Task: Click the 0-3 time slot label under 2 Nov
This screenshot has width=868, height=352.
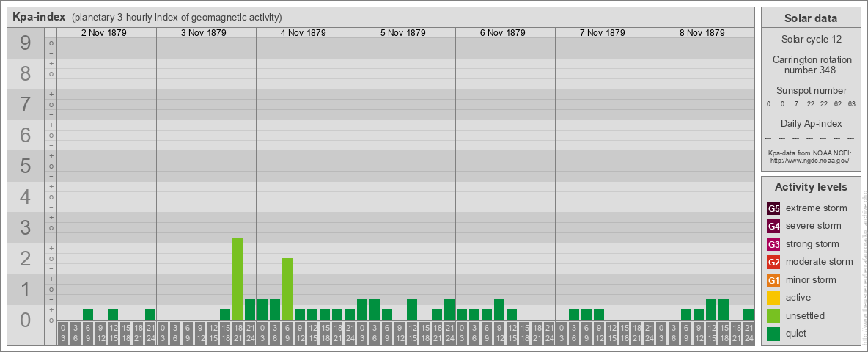Action: [63, 333]
